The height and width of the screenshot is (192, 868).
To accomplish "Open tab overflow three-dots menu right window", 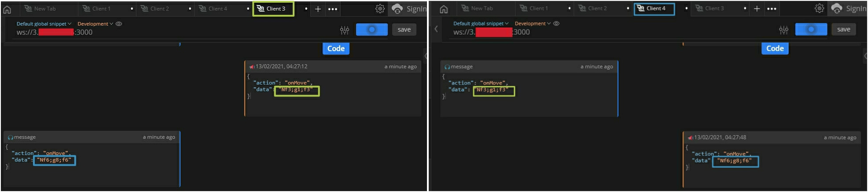I will coord(772,9).
